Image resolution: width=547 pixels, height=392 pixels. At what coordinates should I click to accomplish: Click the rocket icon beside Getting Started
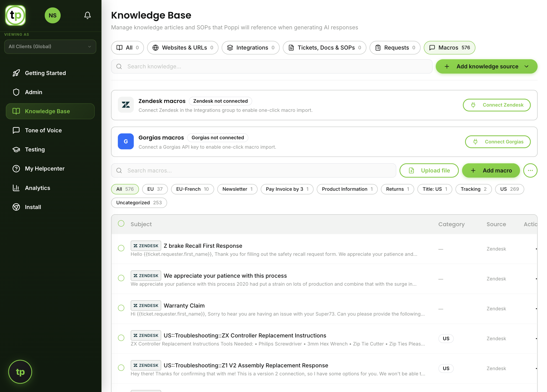16,73
